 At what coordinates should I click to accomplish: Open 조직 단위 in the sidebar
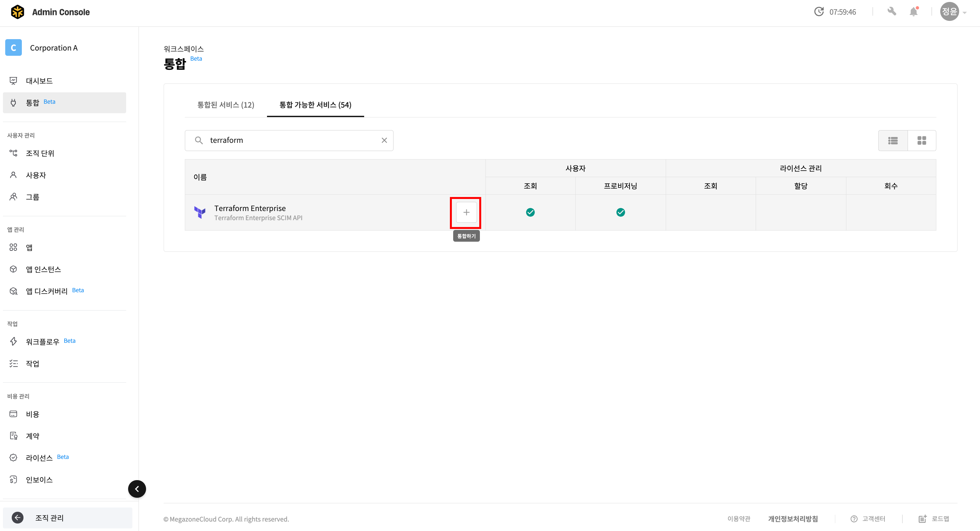(x=40, y=153)
